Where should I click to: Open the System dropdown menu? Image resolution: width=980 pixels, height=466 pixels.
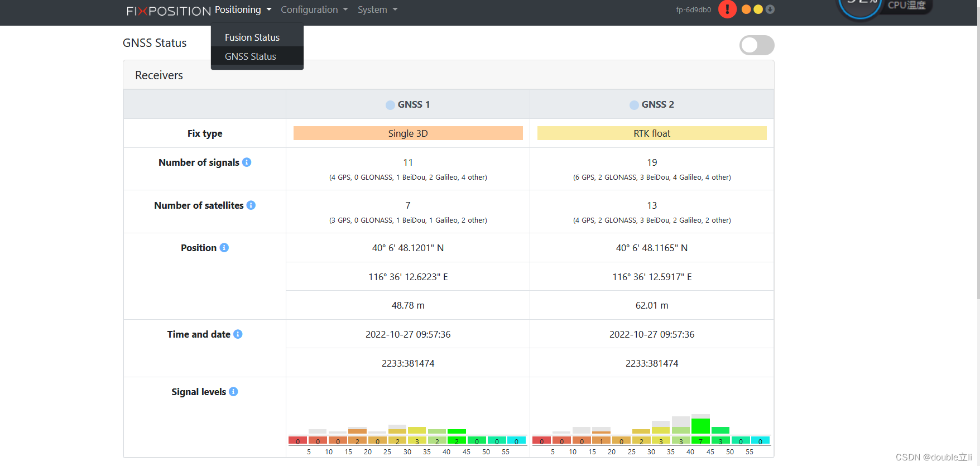[378, 9]
